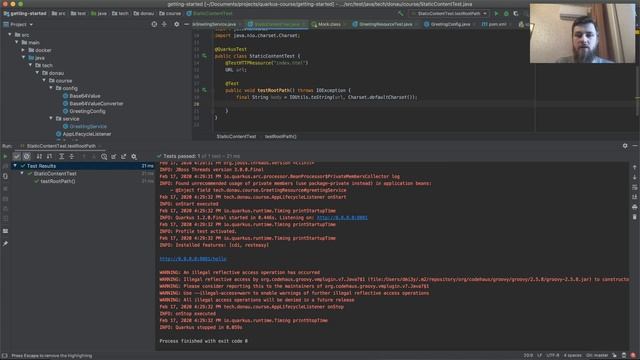The image size is (640, 360).
Task: Click gutter run icon beside class StaticContentTest
Action: pos(204,56)
